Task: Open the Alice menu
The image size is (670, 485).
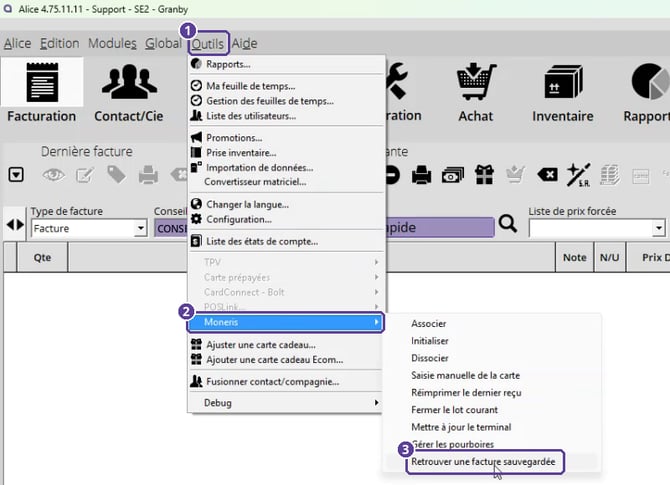Action: [x=18, y=44]
